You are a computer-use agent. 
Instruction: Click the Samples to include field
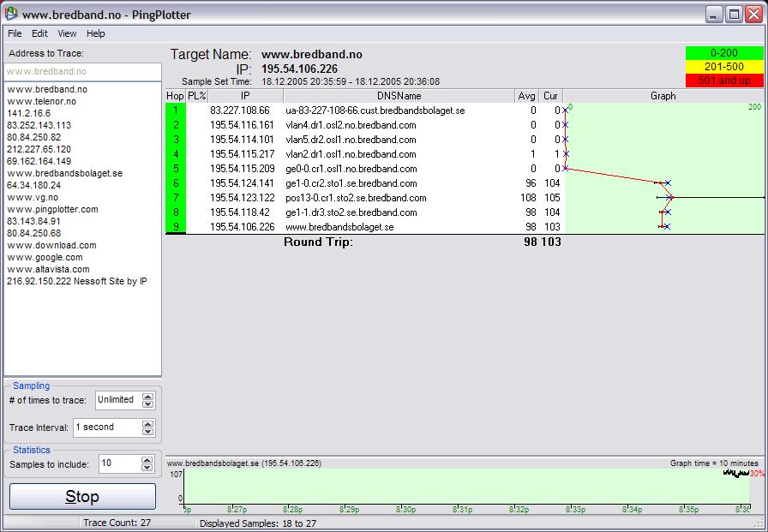pyautogui.click(x=119, y=463)
